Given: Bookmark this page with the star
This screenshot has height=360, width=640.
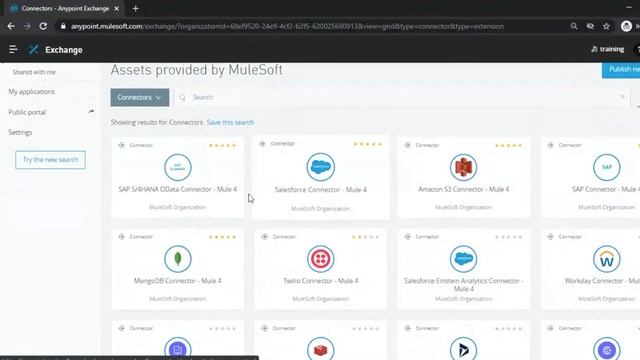Looking at the screenshot, I should tap(606, 26).
